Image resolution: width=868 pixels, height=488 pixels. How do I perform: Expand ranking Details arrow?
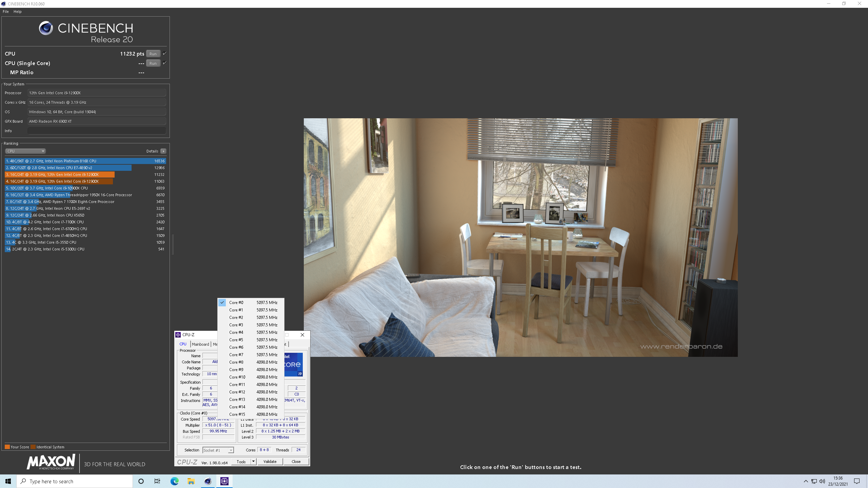pos(163,151)
